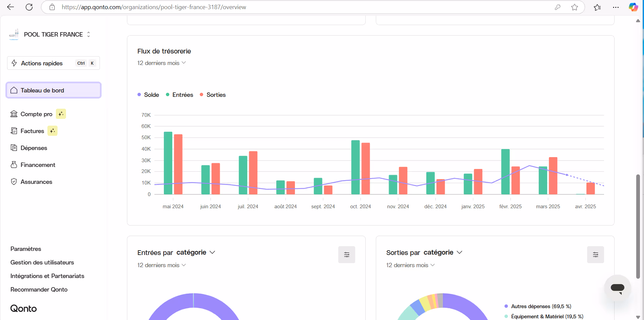
Task: Click the purple Autres dépenses legend dot
Action: [x=506, y=306]
